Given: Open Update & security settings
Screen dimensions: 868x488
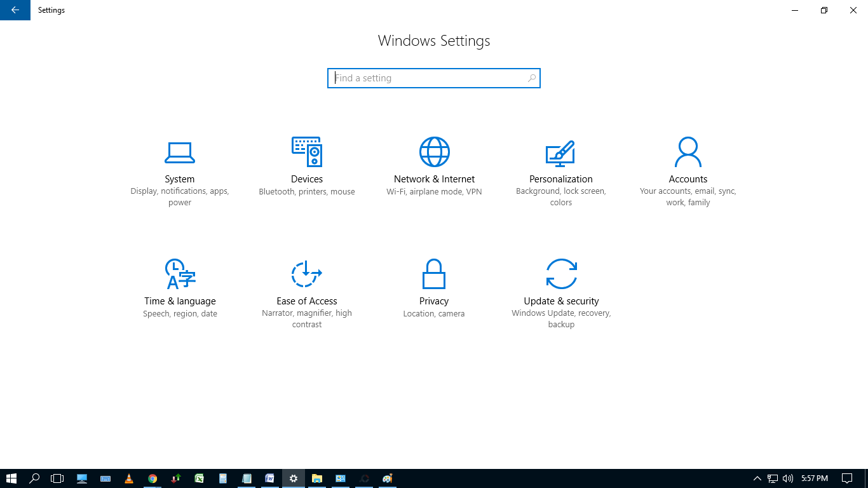Looking at the screenshot, I should click(561, 294).
